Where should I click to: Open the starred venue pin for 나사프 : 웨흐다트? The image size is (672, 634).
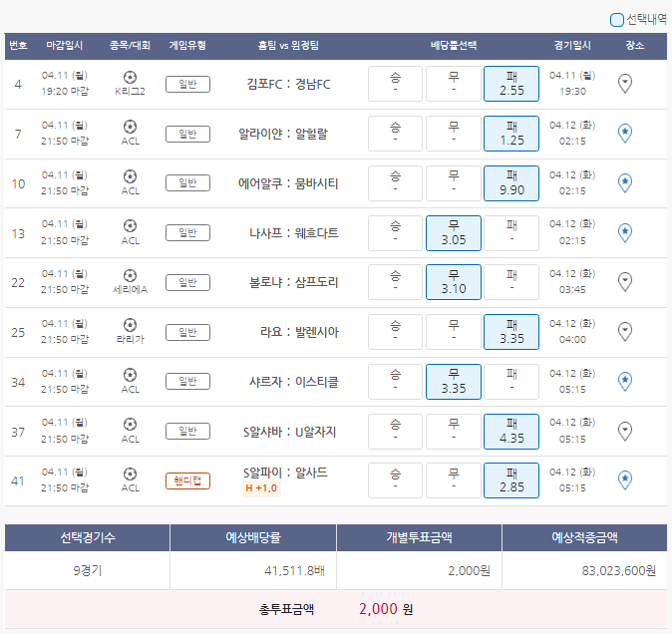click(x=625, y=232)
